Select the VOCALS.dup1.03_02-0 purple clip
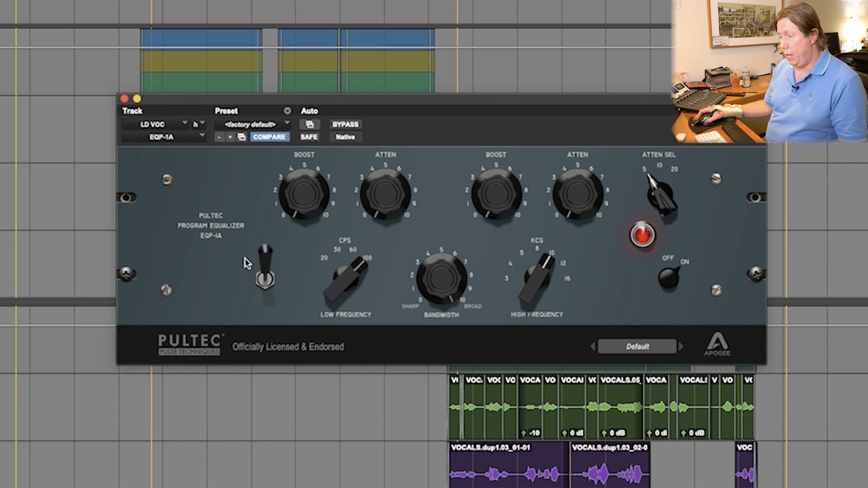 click(x=610, y=465)
